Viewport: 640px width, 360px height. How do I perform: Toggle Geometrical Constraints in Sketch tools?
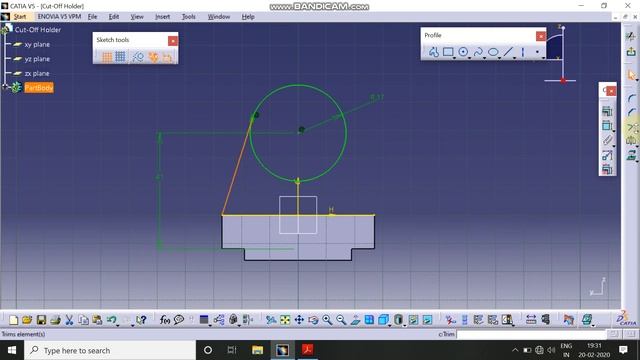pyautogui.click(x=153, y=57)
